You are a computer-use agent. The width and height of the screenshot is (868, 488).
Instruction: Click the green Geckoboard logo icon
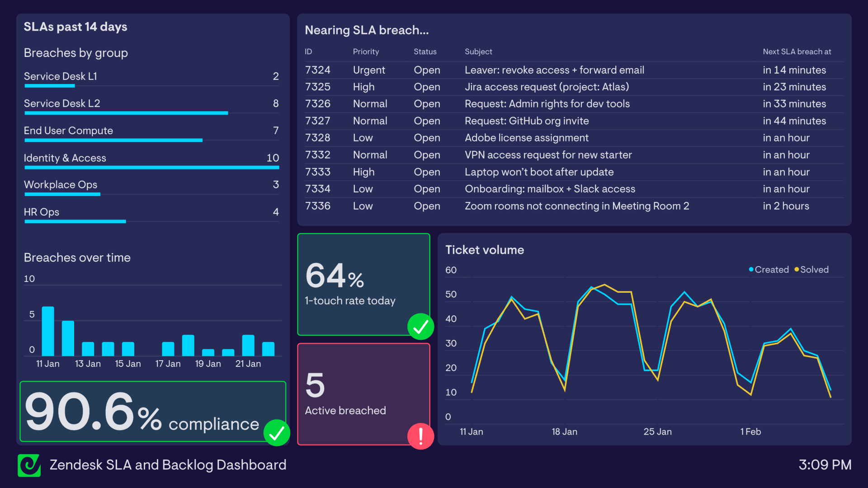[29, 465]
